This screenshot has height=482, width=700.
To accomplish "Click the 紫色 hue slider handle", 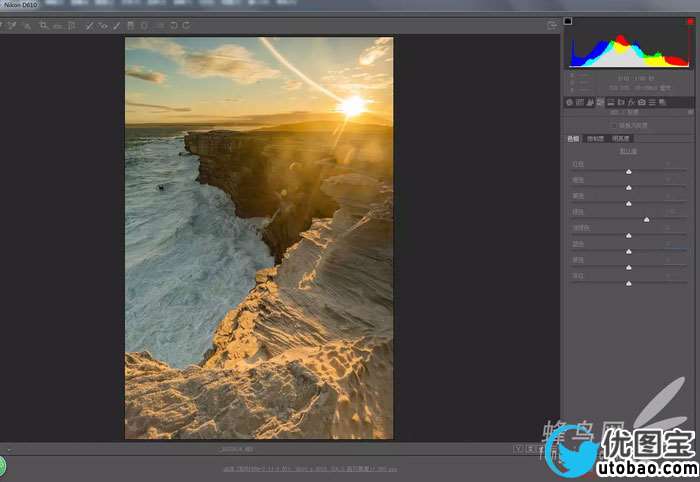I will click(x=629, y=267).
